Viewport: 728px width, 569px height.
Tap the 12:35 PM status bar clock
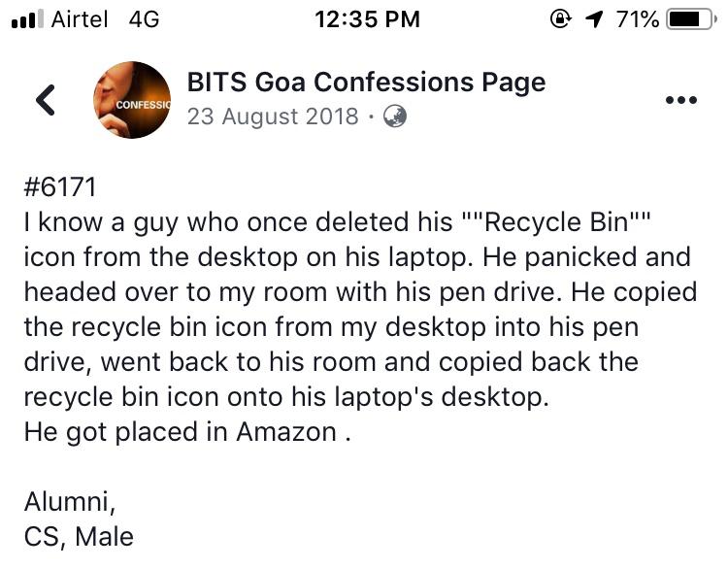point(367,19)
